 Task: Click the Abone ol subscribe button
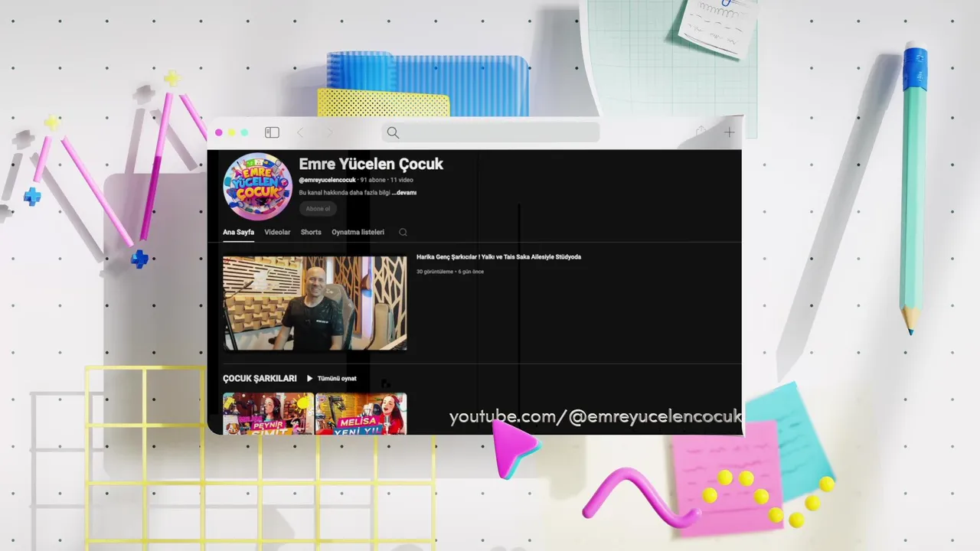(x=318, y=208)
